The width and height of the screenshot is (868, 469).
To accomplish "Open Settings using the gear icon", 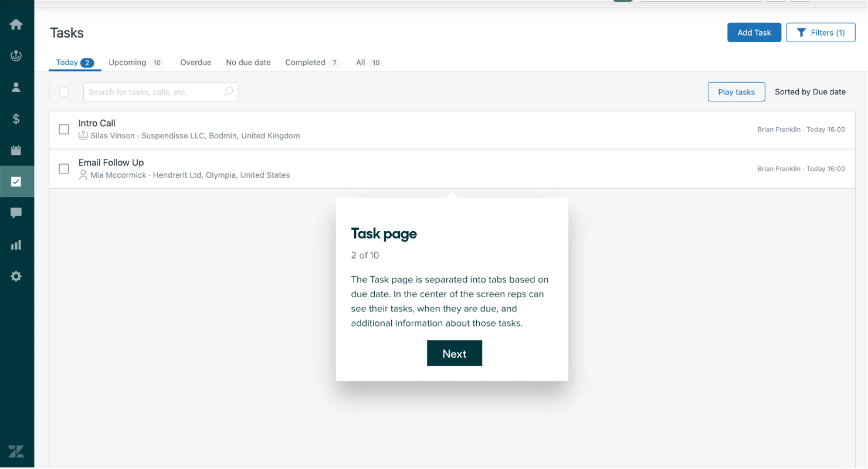I will (x=16, y=276).
